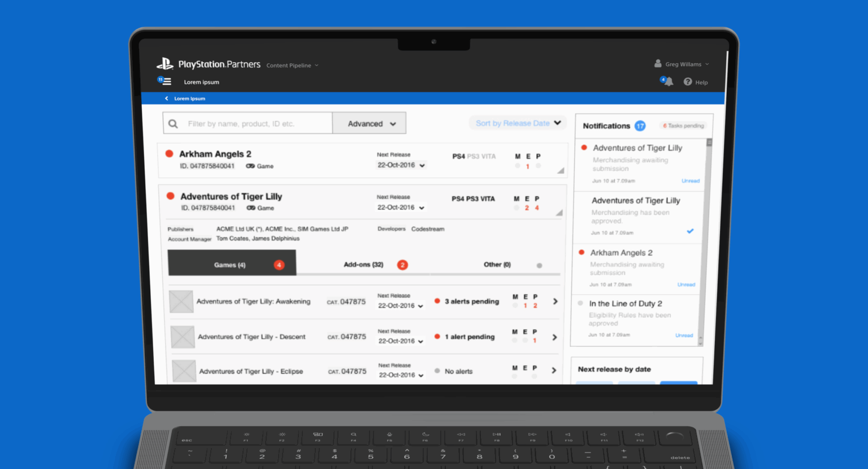Open the Content Pipeline dropdown
The image size is (868, 469).
(292, 66)
